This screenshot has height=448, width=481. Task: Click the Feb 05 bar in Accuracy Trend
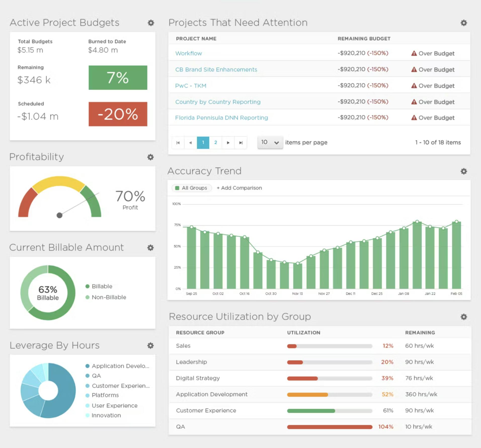click(456, 255)
